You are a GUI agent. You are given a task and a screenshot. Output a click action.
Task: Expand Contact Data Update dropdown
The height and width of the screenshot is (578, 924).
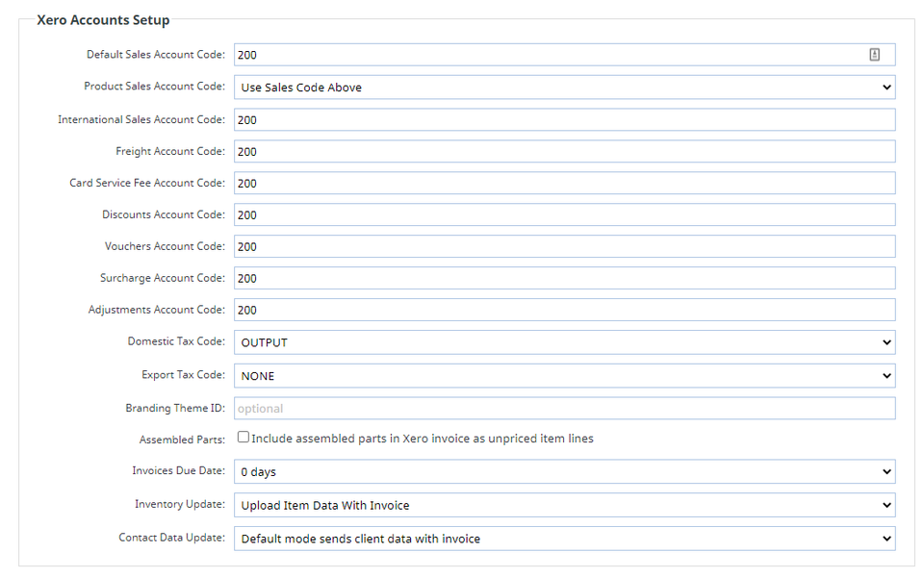pos(564,539)
